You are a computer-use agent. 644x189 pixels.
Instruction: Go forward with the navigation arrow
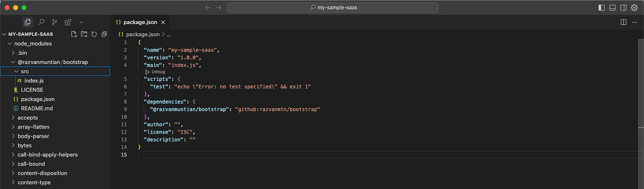pyautogui.click(x=218, y=8)
